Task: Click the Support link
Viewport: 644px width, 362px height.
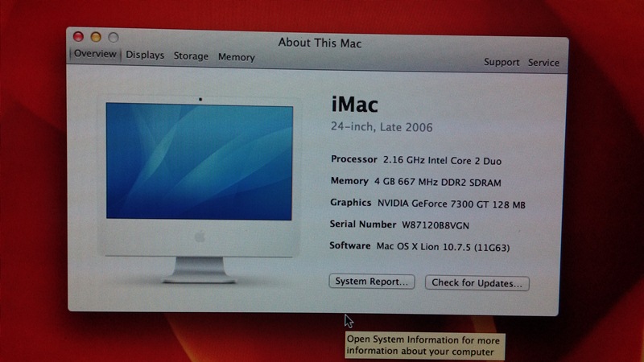Action: pyautogui.click(x=502, y=62)
